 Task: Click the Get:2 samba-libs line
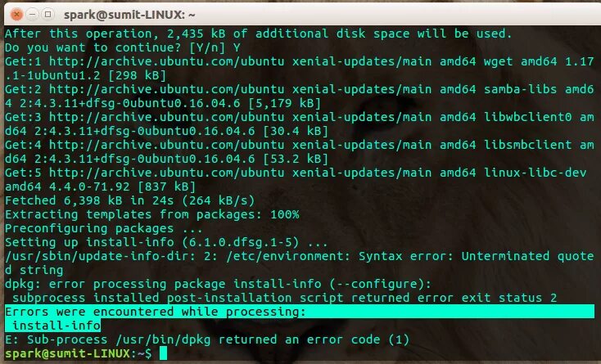point(300,89)
